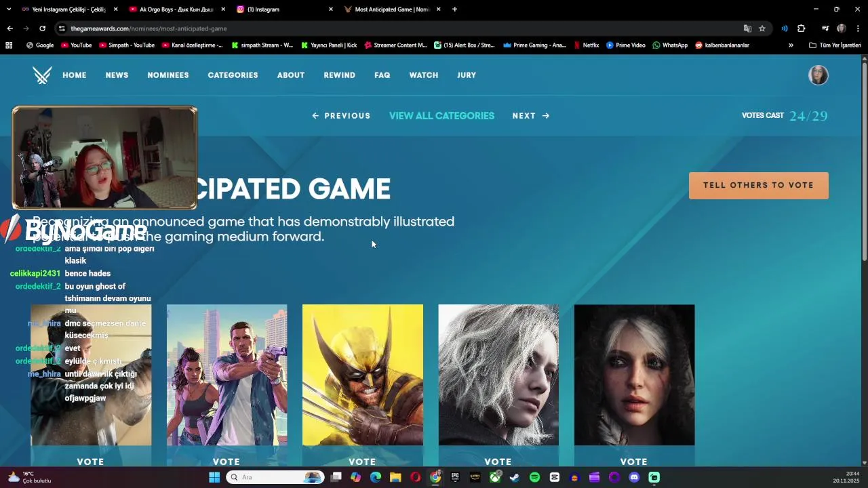
Task: Switch to Chrome in taskbar
Action: 435,477
